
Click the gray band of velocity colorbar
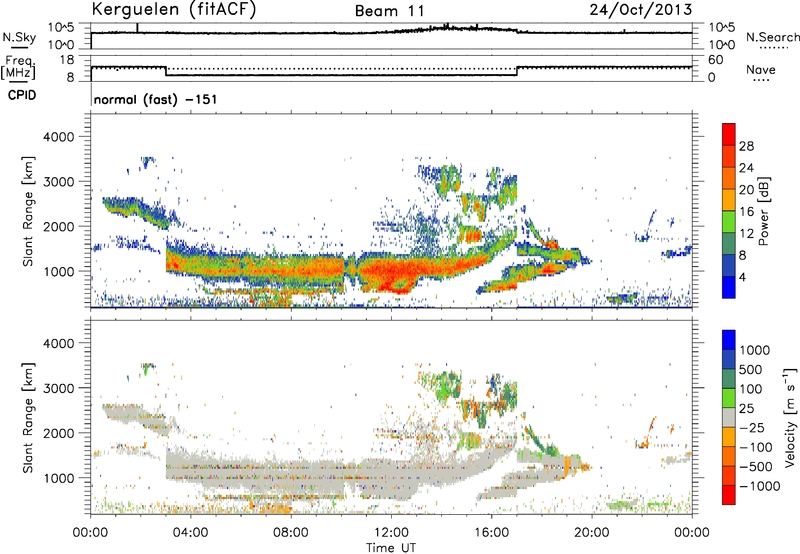pyautogui.click(x=729, y=417)
